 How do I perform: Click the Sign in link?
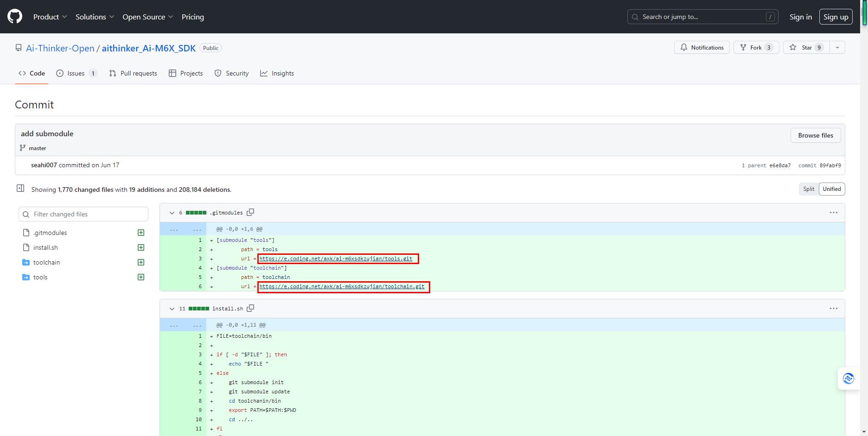tap(801, 17)
